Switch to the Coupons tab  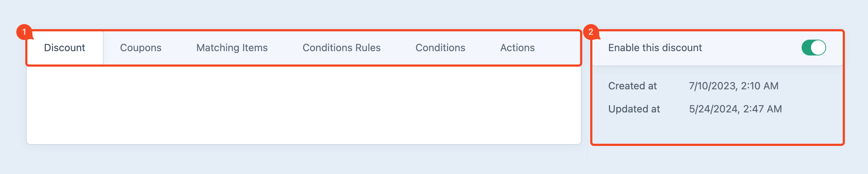tap(141, 48)
